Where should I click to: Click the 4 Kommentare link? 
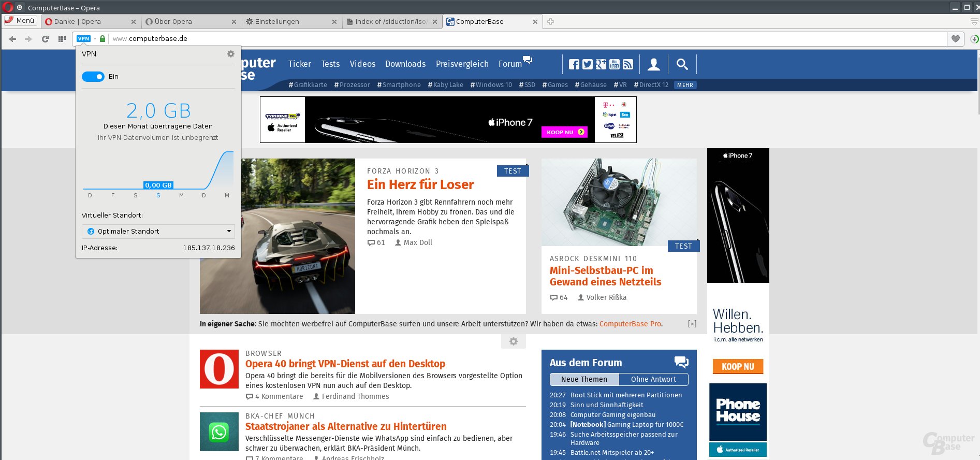tap(274, 396)
